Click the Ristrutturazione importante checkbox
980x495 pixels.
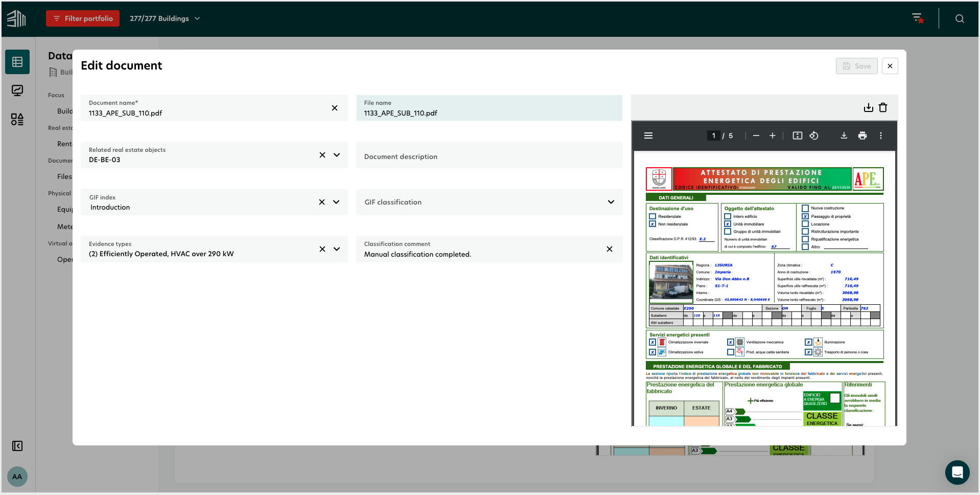pyautogui.click(x=805, y=232)
